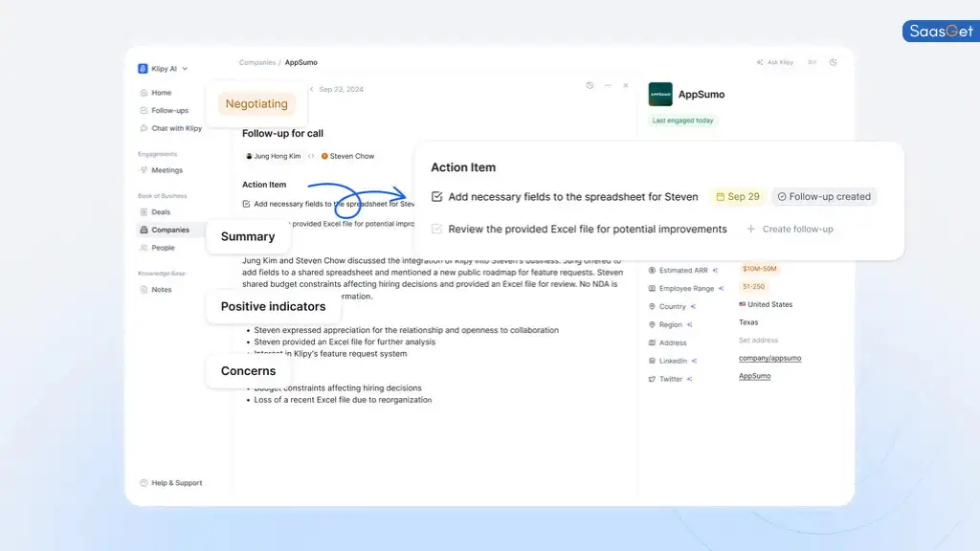The height and width of the screenshot is (551, 980).
Task: Click the Employee Range field icon
Action: (x=652, y=289)
